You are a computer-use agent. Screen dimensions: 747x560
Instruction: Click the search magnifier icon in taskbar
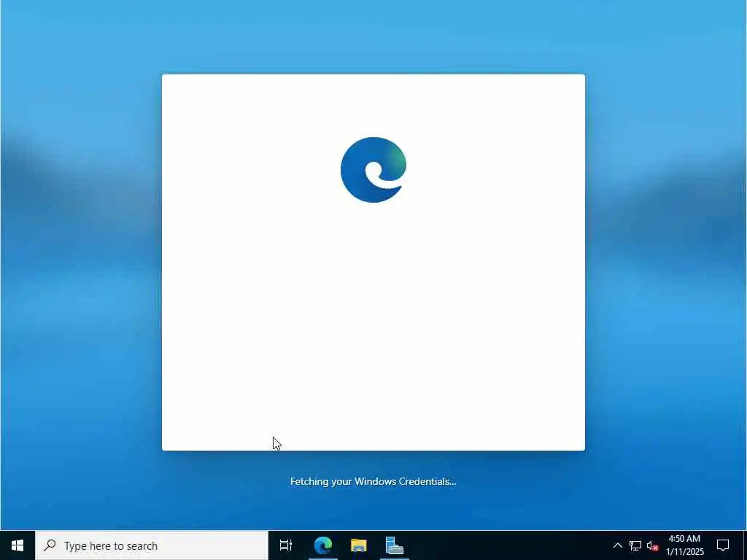50,545
